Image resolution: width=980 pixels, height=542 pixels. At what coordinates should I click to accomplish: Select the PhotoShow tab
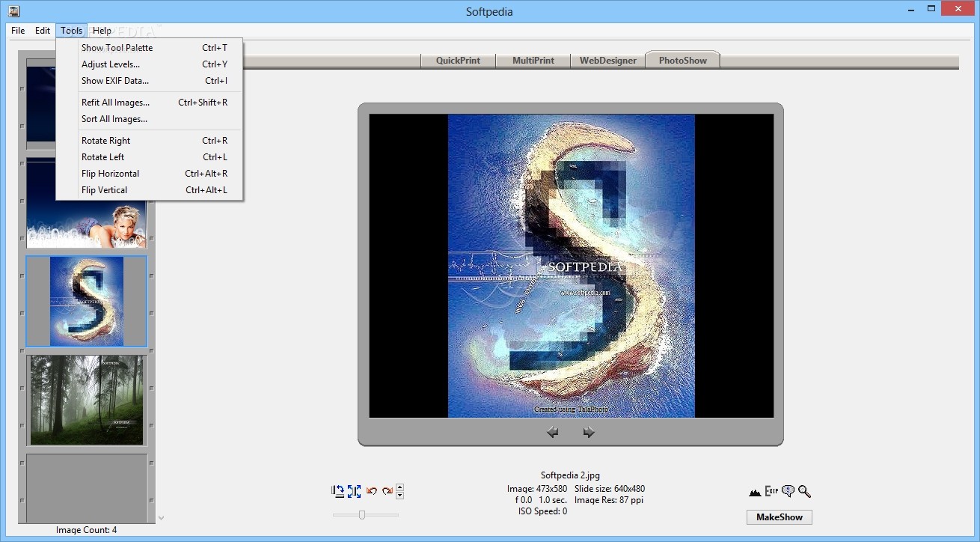[x=683, y=60]
